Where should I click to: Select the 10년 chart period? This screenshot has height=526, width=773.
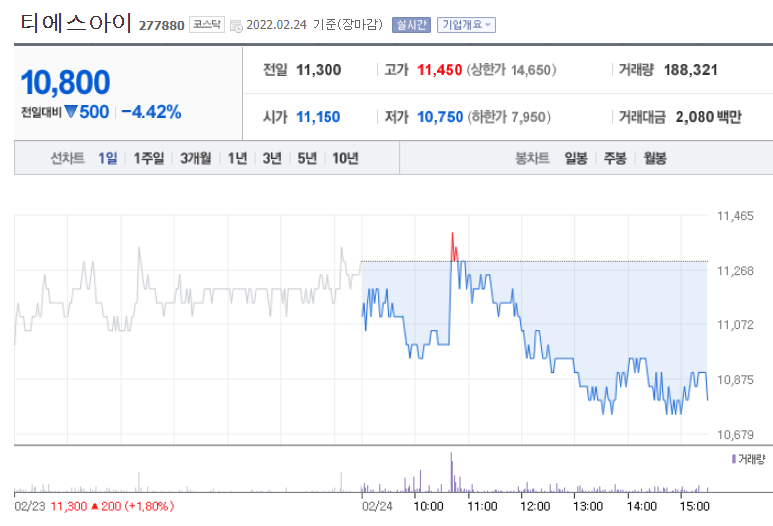[345, 158]
